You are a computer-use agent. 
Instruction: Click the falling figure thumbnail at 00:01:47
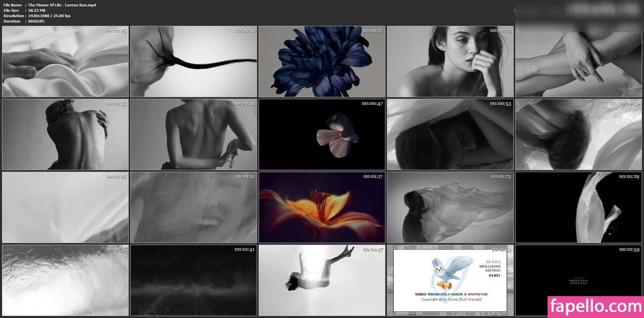322,280
